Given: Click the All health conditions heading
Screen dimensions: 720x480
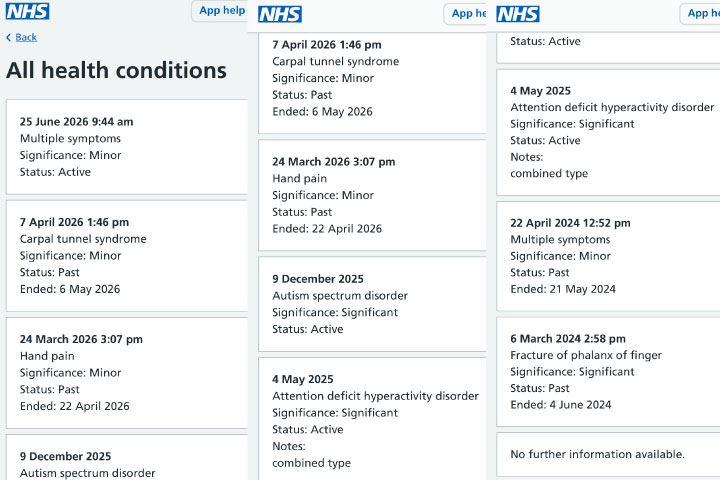Looking at the screenshot, I should click(x=116, y=70).
